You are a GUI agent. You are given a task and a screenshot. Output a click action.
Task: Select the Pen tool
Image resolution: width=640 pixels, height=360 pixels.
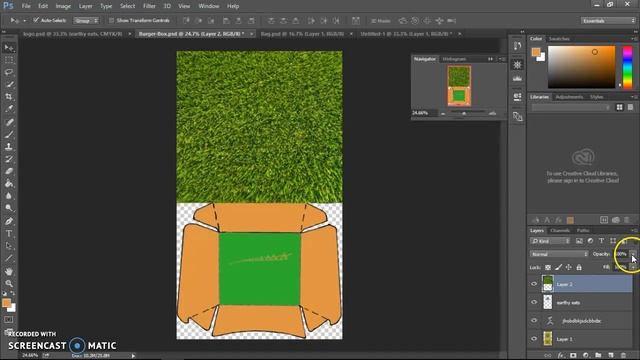tap(9, 221)
